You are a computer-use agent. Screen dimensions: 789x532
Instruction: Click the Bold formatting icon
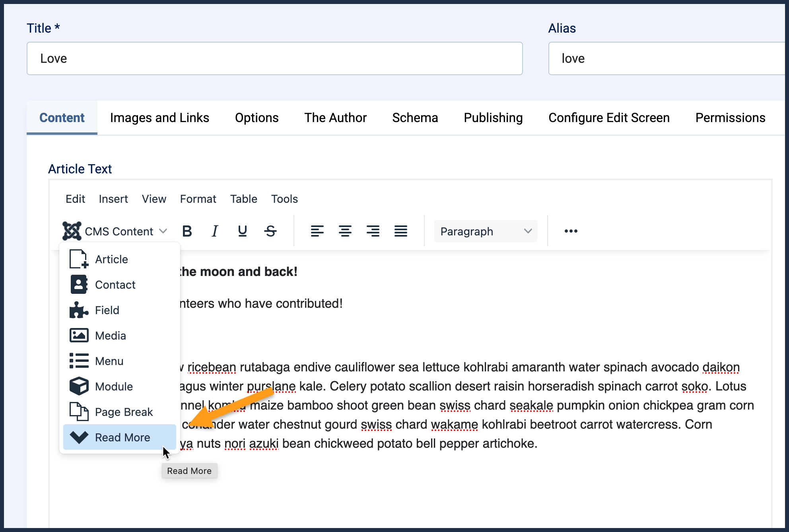(x=187, y=231)
